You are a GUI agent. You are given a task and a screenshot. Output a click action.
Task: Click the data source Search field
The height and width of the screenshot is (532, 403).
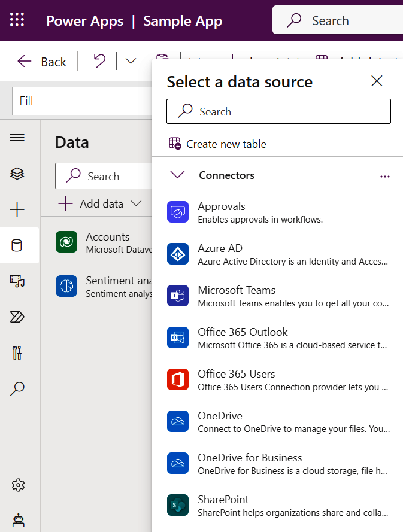(x=278, y=112)
